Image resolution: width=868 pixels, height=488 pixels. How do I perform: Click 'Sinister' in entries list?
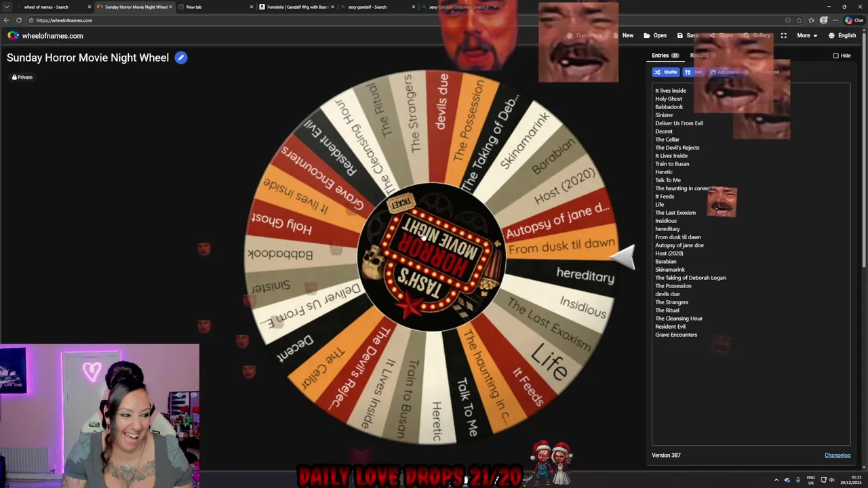tap(664, 115)
